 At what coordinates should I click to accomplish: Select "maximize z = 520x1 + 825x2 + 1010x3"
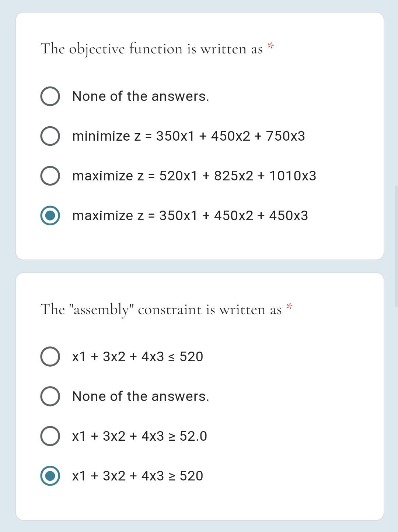[x=50, y=176]
